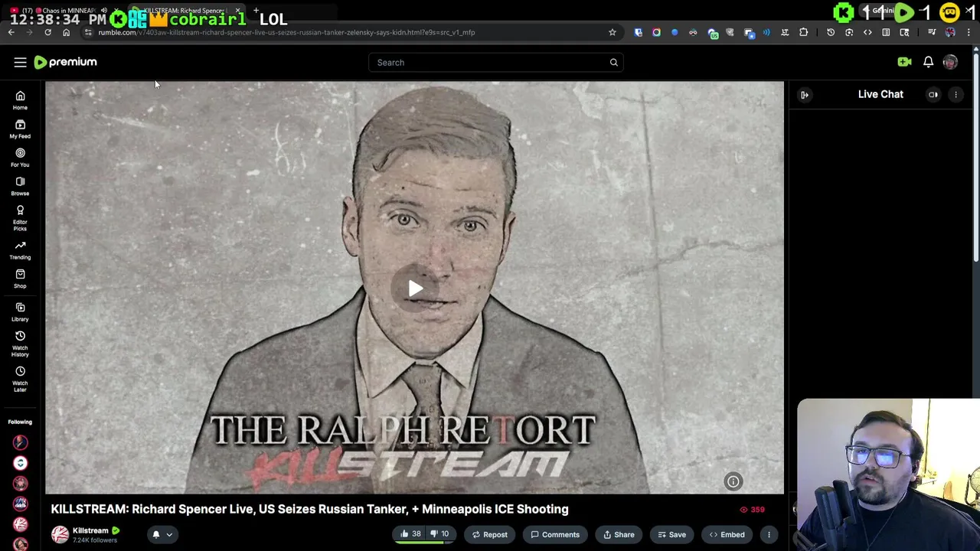The height and width of the screenshot is (551, 980).
Task: Play the Killstream video
Action: [415, 288]
